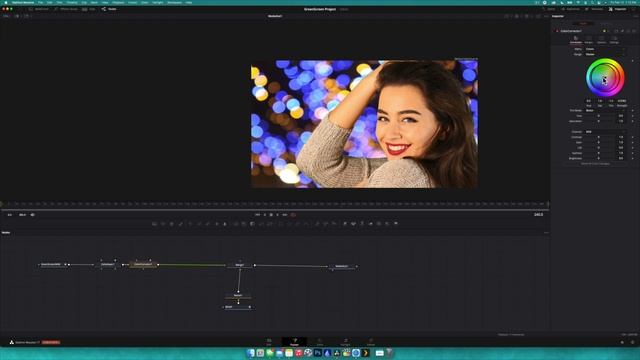Viewport: 640px width, 360px height.
Task: Add a pEmitter particle node from toolbar
Action: pyautogui.click(x=317, y=224)
